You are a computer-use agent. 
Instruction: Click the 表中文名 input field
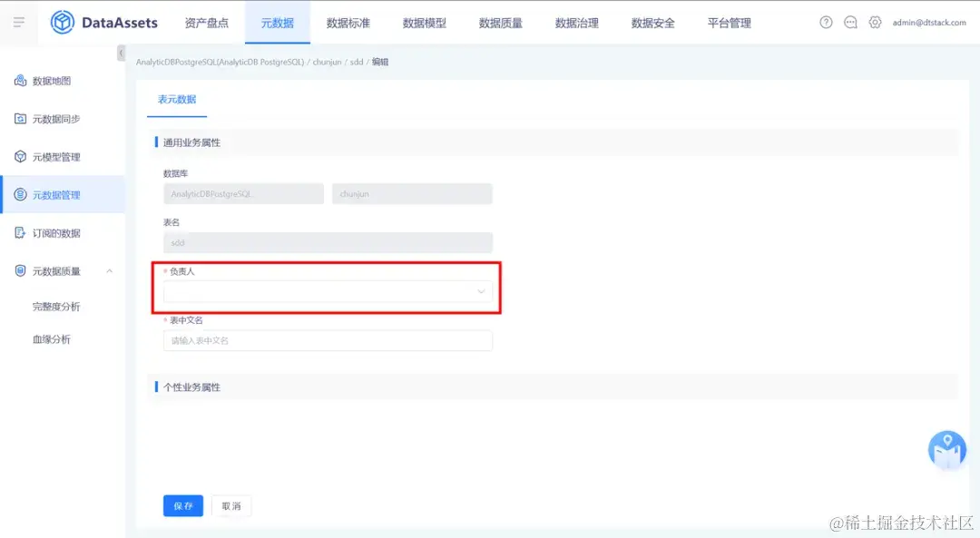click(x=328, y=340)
